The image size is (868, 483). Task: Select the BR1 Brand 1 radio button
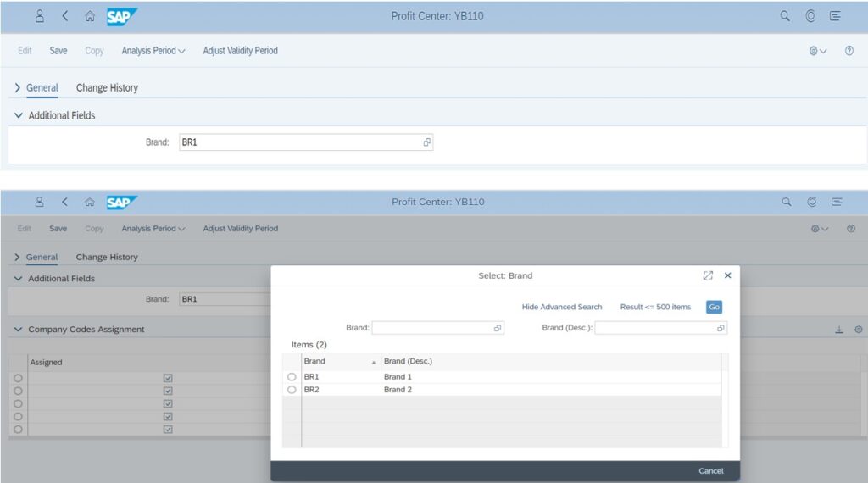tap(292, 377)
